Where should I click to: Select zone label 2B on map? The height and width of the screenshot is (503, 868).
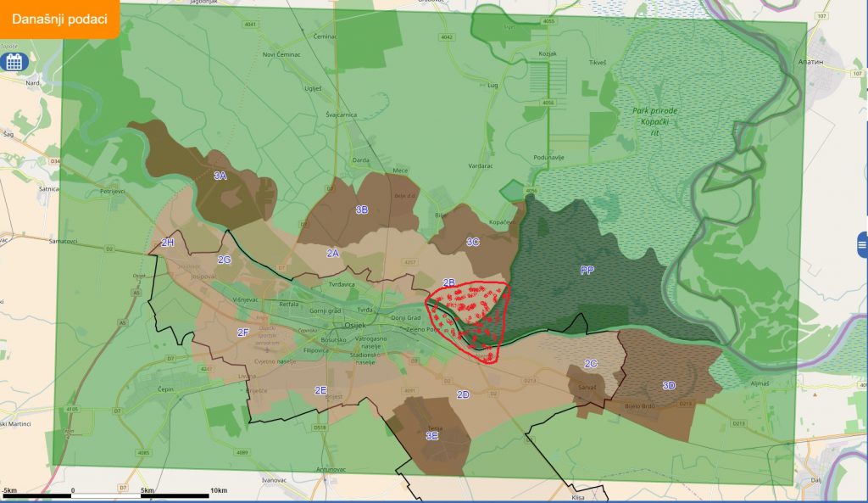pos(449,283)
